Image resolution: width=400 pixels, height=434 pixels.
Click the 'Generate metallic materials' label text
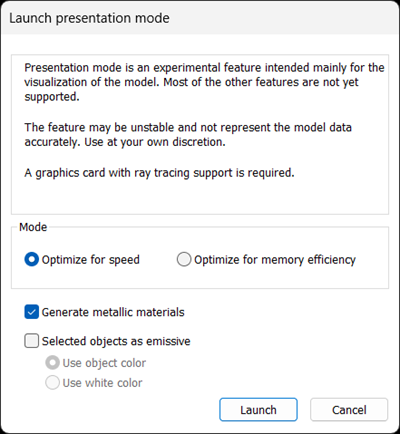pos(113,312)
